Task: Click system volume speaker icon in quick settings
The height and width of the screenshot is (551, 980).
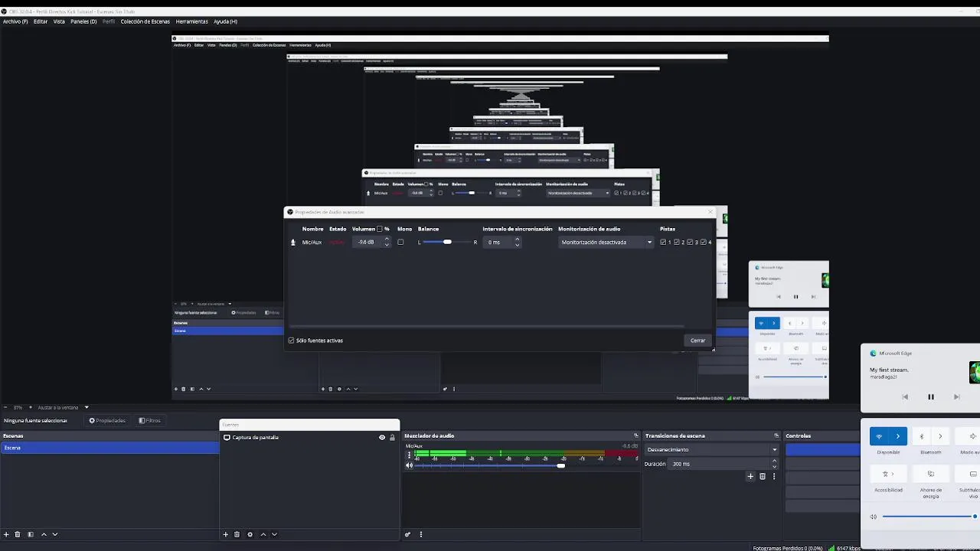Action: click(874, 517)
